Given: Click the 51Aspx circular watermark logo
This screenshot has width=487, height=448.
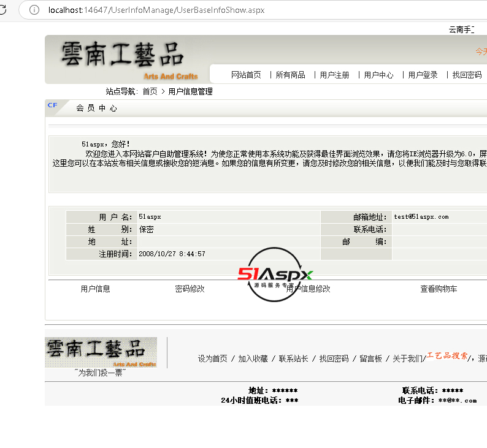Looking at the screenshot, I should (x=275, y=275).
